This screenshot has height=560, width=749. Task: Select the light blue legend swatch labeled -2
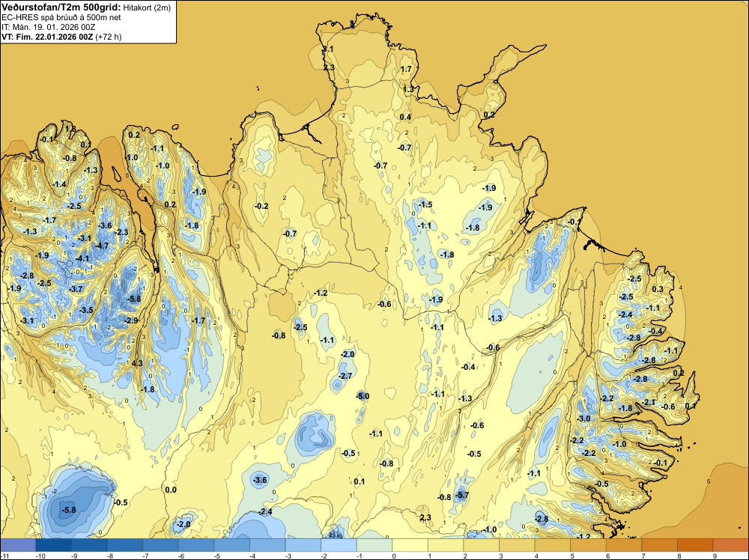click(339, 545)
